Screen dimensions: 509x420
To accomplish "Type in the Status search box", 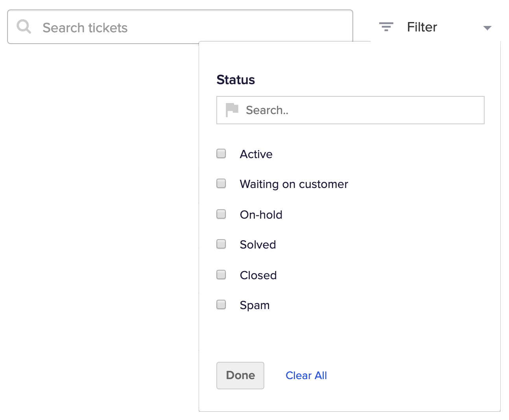I will 354,110.
